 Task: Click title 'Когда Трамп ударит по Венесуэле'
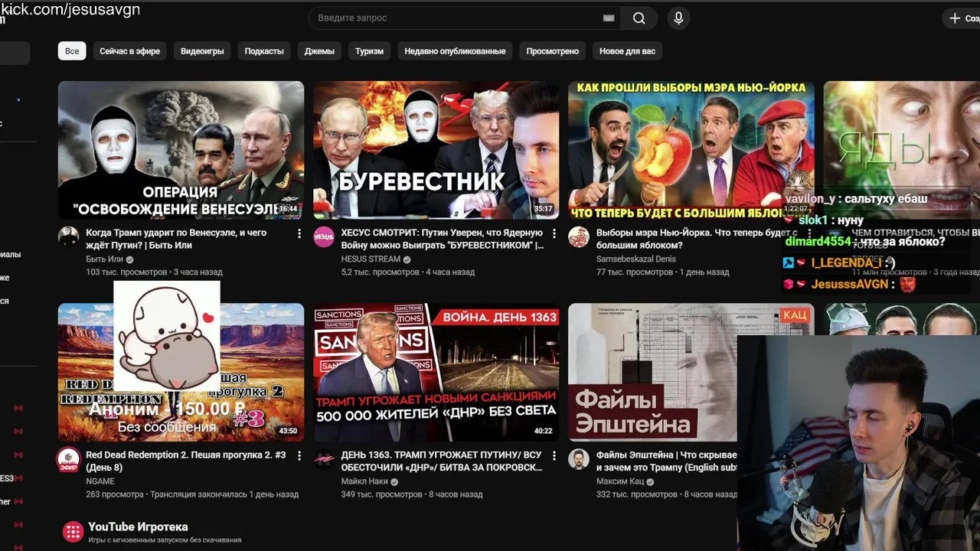[x=176, y=239]
